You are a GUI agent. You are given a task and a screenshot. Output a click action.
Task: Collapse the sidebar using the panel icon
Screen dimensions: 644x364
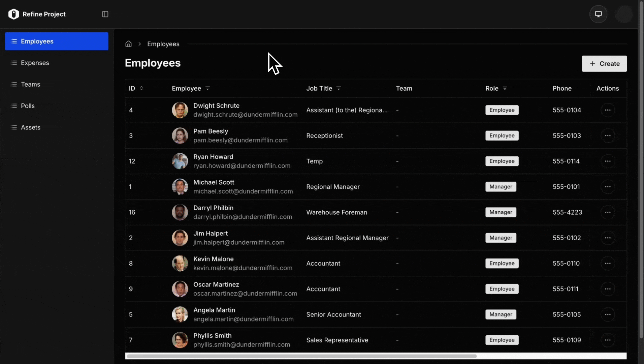click(105, 14)
